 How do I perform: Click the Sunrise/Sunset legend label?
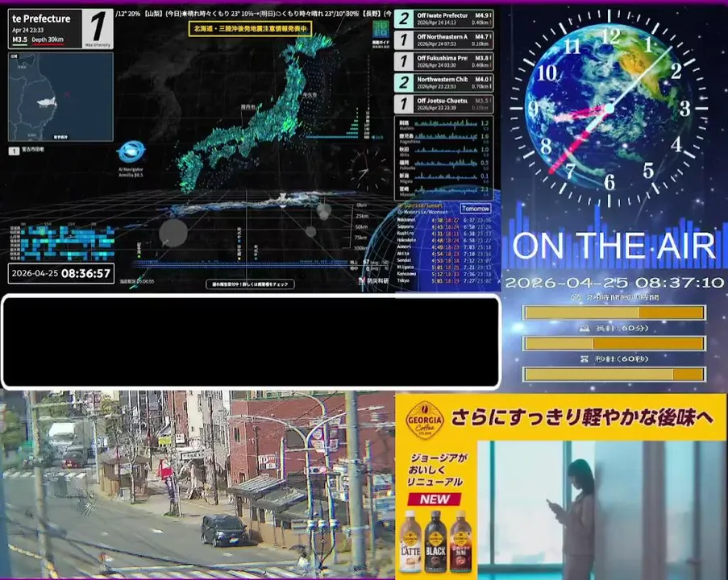[420, 205]
